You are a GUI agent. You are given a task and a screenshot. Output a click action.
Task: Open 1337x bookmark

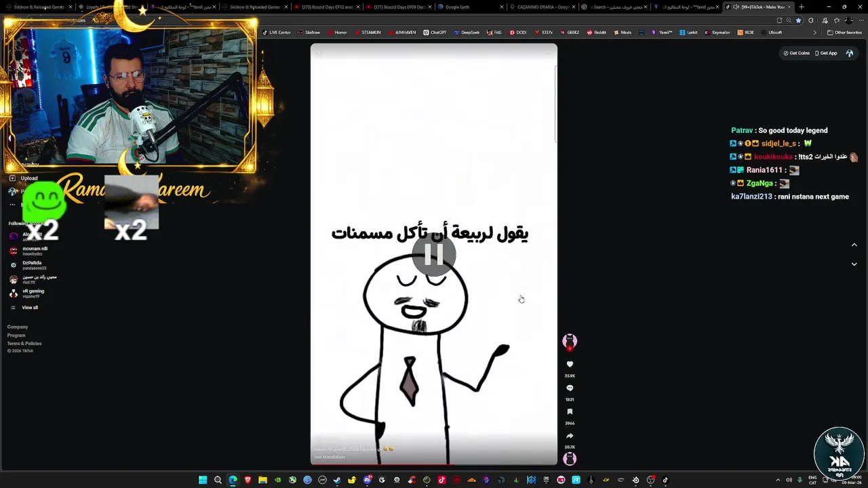[543, 33]
